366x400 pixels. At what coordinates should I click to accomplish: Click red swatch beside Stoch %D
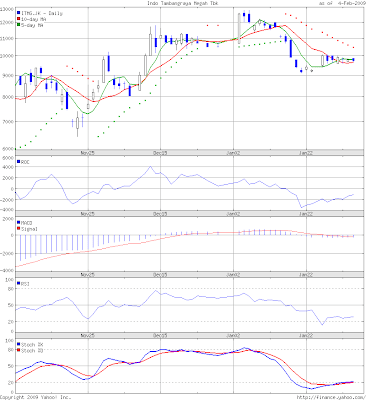(19, 350)
